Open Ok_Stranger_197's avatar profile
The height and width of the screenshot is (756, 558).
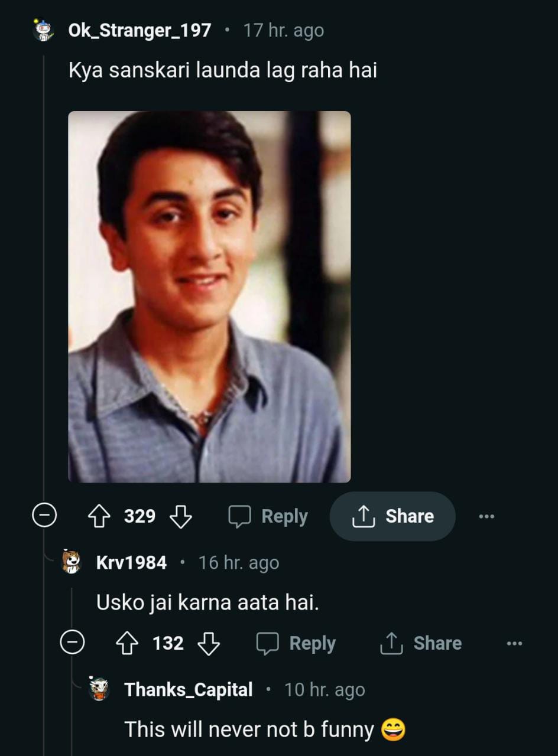[43, 31]
